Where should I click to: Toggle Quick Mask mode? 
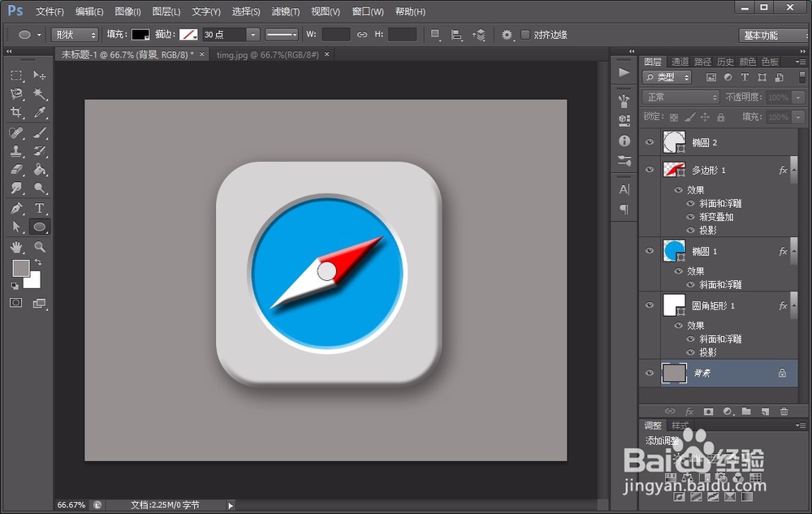point(16,303)
